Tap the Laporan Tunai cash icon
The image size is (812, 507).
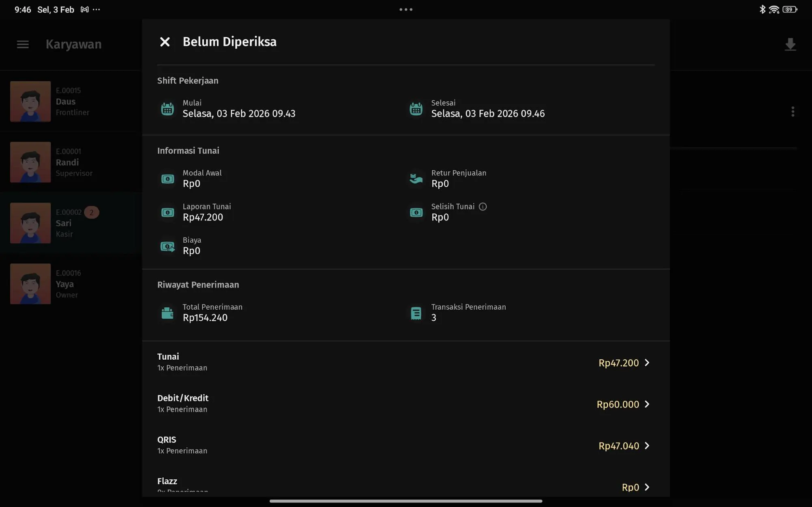coord(167,212)
